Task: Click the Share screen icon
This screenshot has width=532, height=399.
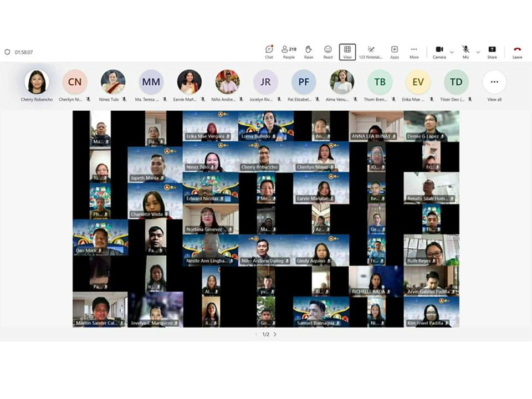Action: tap(492, 52)
